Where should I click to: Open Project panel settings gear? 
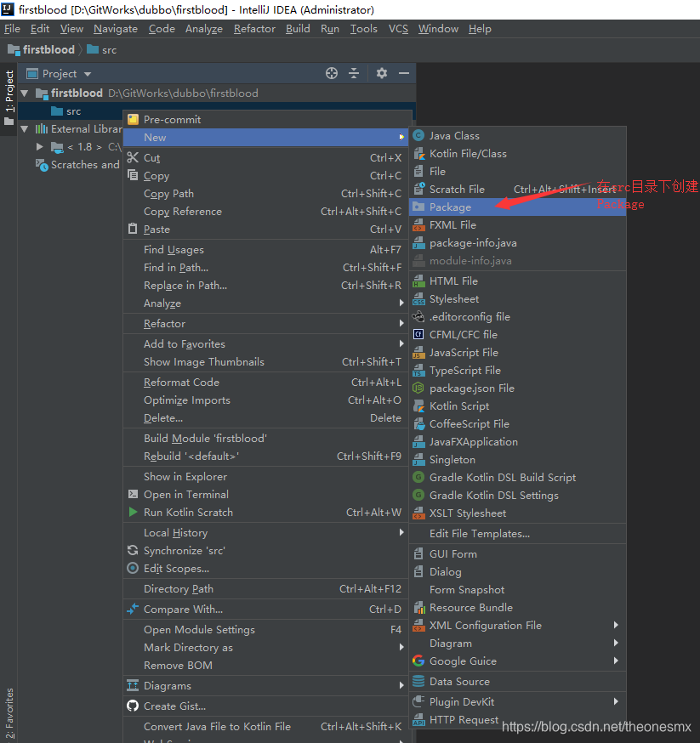point(382,73)
